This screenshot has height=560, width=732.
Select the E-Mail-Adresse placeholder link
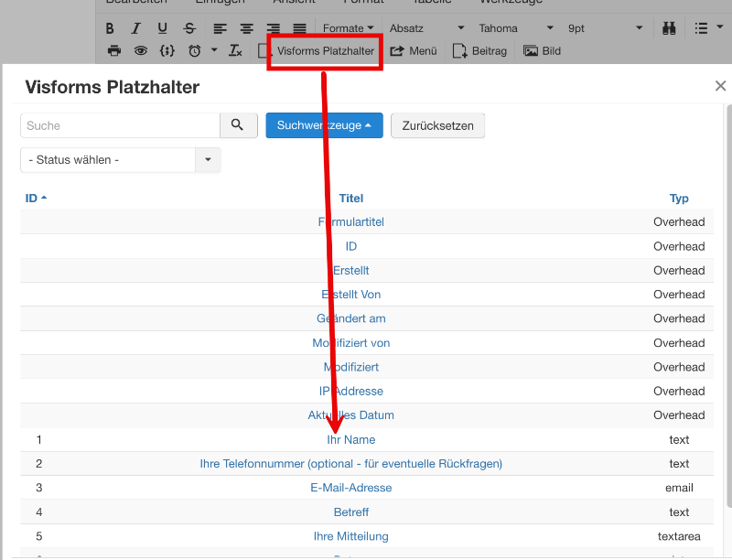(x=351, y=488)
